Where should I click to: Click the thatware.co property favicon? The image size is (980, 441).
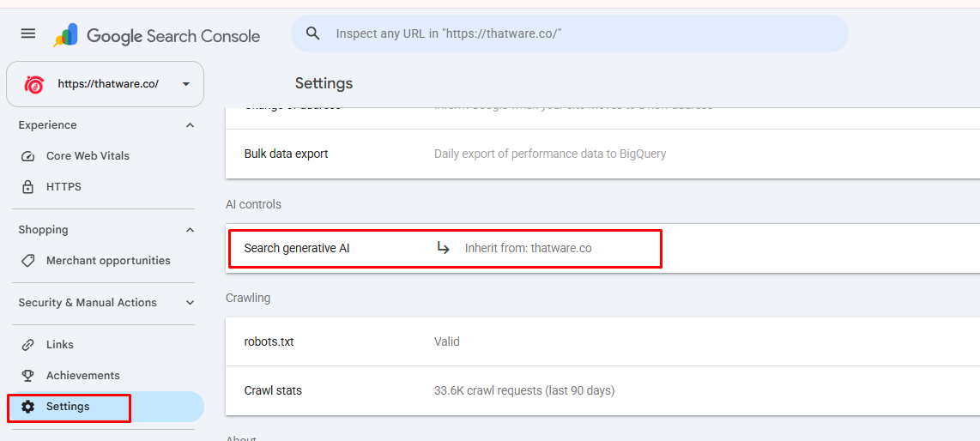coord(33,84)
